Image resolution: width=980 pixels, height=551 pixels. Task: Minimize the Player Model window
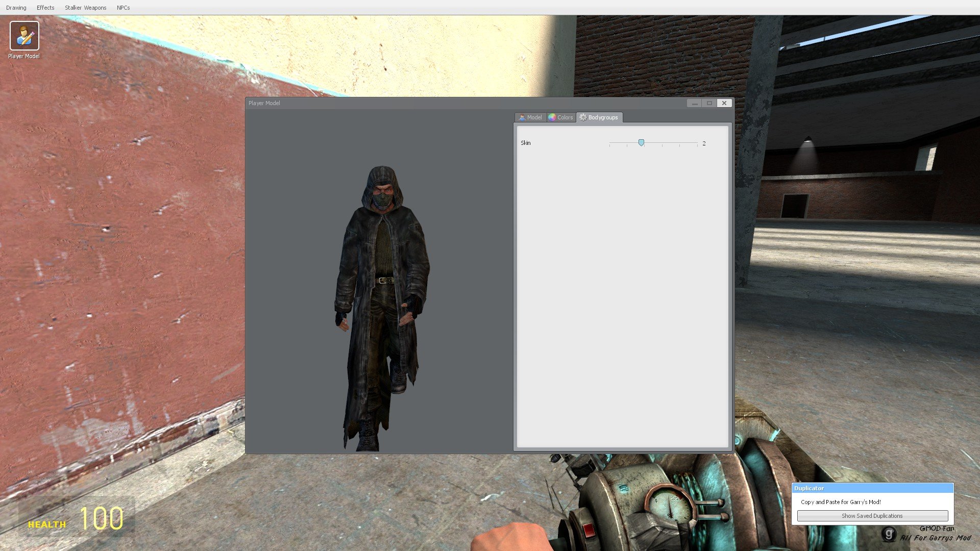click(x=694, y=103)
